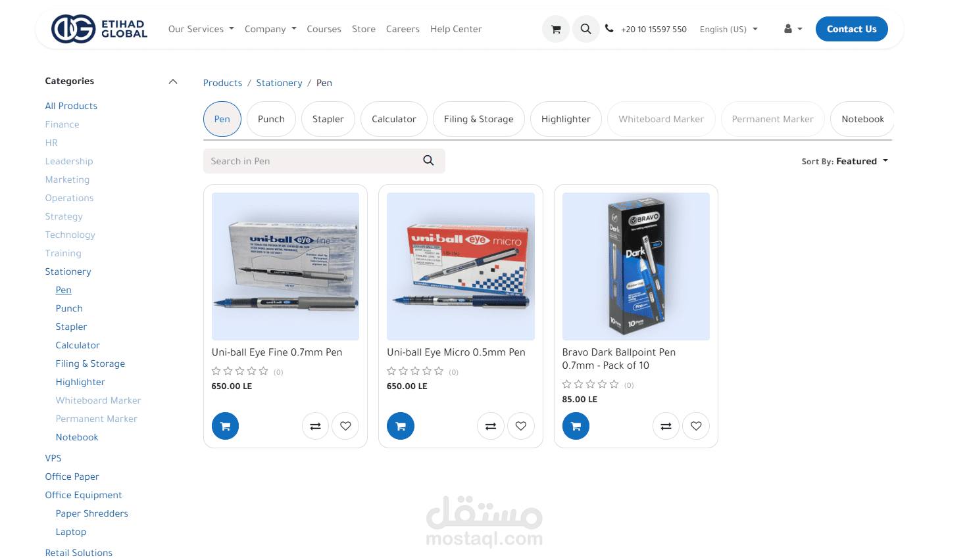Open Careers in top navigation
This screenshot has height=560, width=969.
point(403,29)
